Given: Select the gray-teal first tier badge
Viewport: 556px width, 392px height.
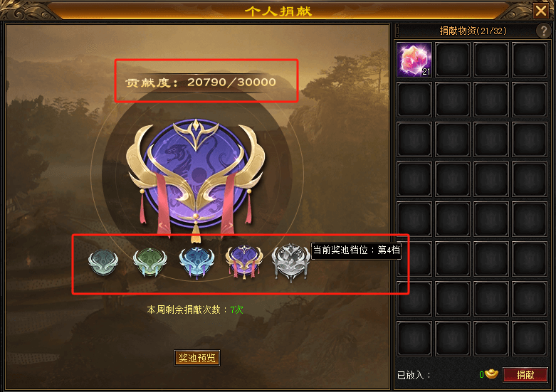Looking at the screenshot, I should (103, 263).
